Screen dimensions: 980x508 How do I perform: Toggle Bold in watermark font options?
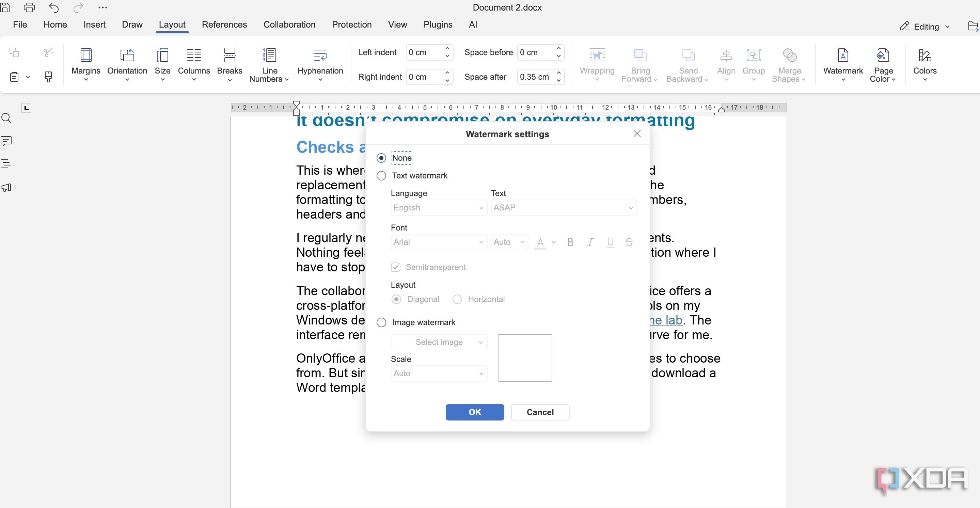(570, 242)
